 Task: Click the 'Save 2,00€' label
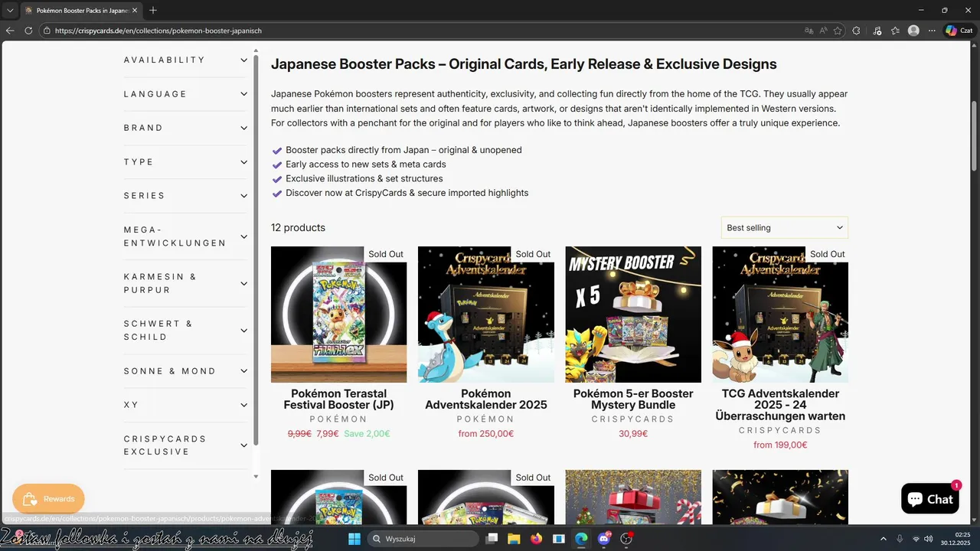click(x=367, y=433)
